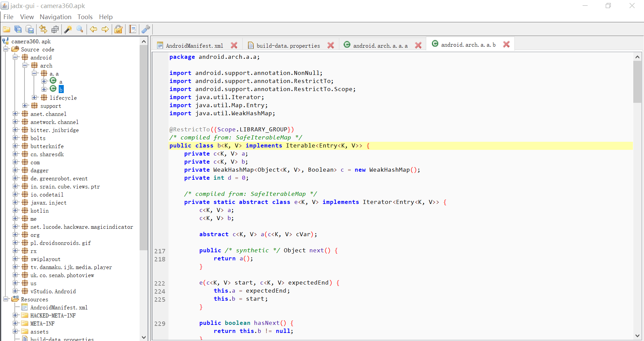Select in.srain.cube.views.ptr package
Viewport: 644px width, 341px height.
[65, 186]
